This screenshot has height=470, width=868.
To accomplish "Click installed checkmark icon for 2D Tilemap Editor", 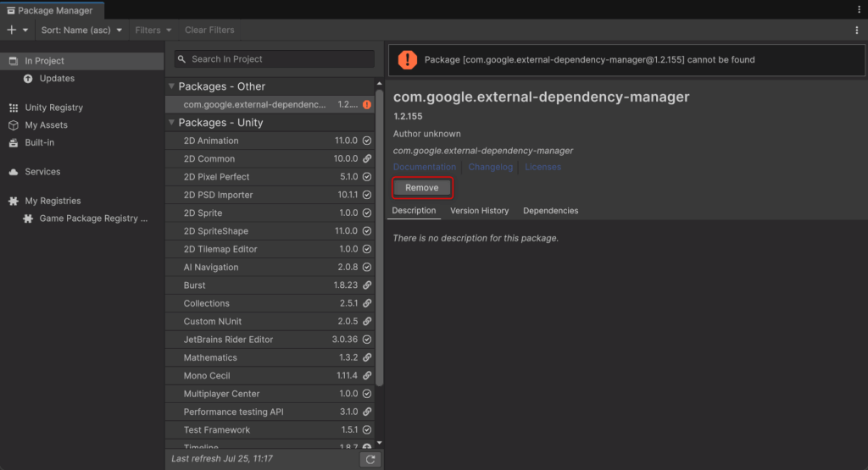I will pyautogui.click(x=367, y=249).
